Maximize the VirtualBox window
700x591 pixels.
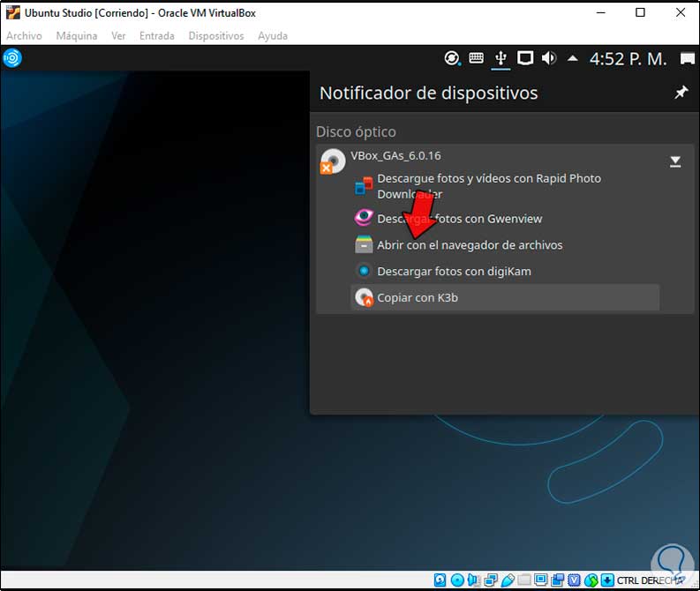[640, 12]
